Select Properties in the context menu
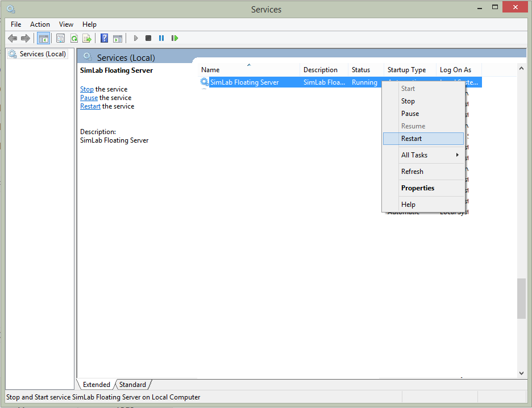Screen dimensions: 532x408 click(418, 188)
